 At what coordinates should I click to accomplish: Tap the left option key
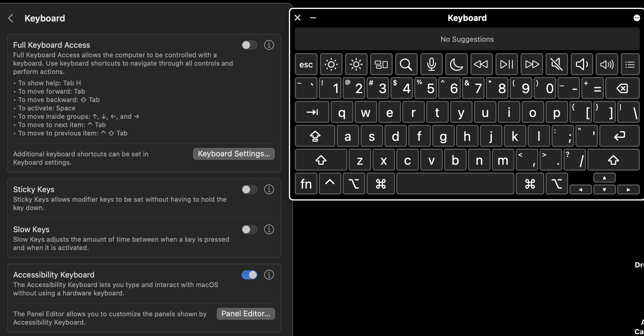(354, 184)
